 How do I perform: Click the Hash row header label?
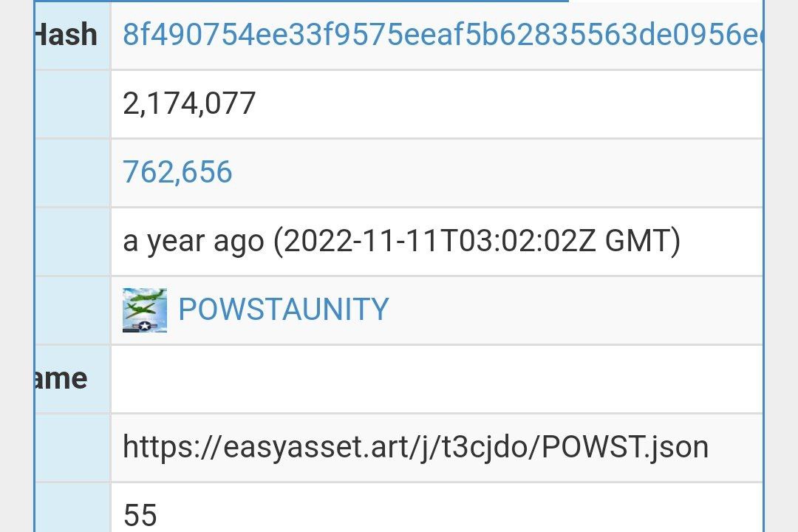66,35
